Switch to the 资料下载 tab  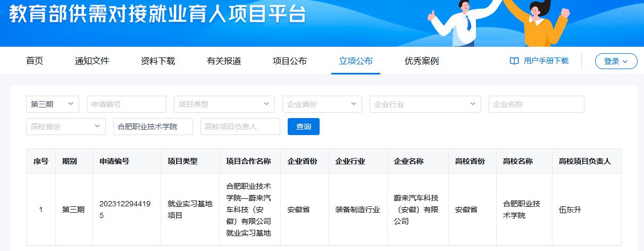pos(158,61)
